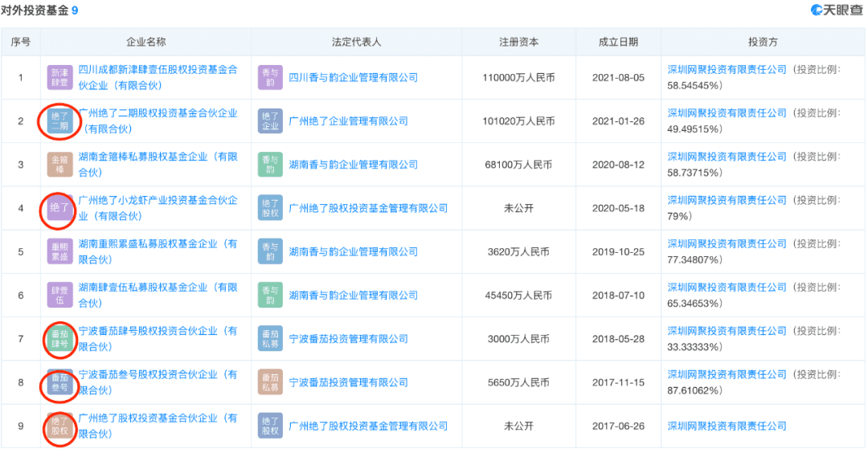Click the 金箍棒 logo badge in row 3

[59, 165]
